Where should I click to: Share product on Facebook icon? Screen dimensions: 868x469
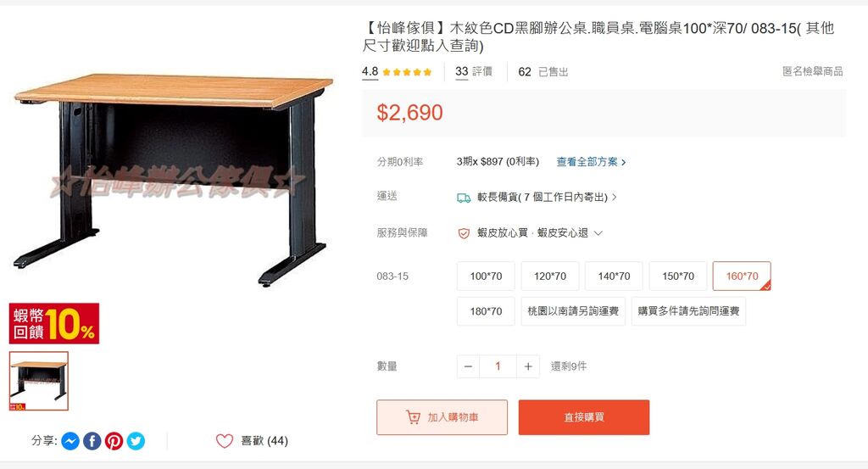(92, 441)
